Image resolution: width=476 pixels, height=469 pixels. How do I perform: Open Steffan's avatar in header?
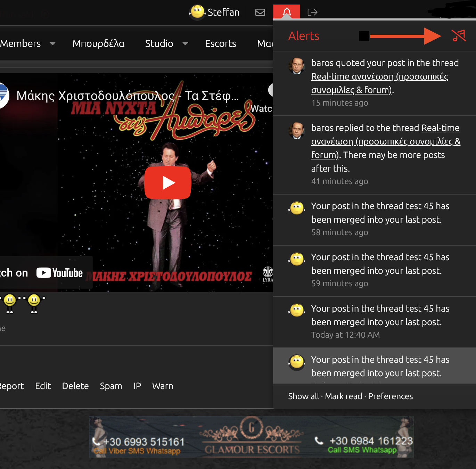point(197,12)
